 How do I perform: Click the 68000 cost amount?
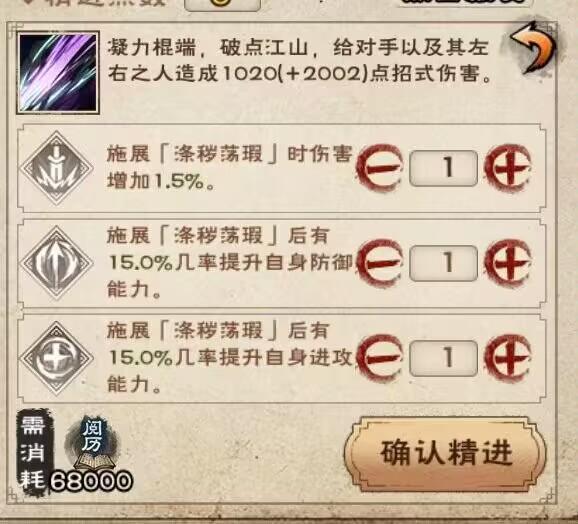[x=91, y=481]
